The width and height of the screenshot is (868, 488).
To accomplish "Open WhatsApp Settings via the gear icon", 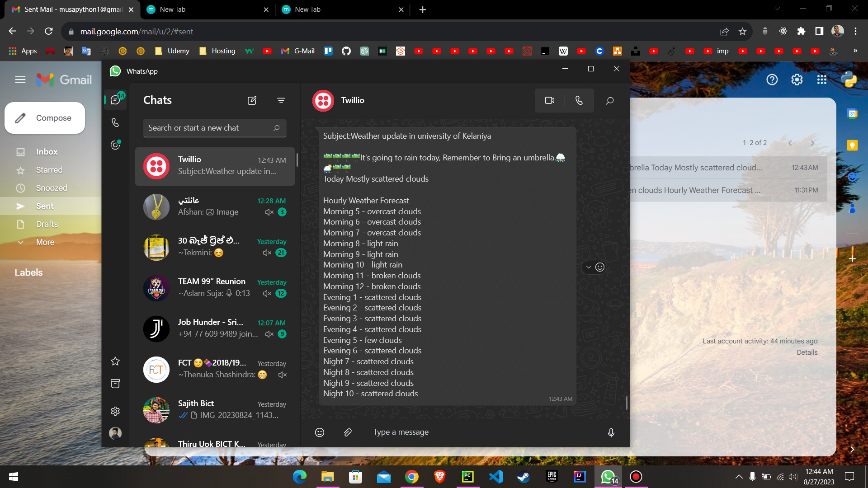I will pyautogui.click(x=115, y=411).
